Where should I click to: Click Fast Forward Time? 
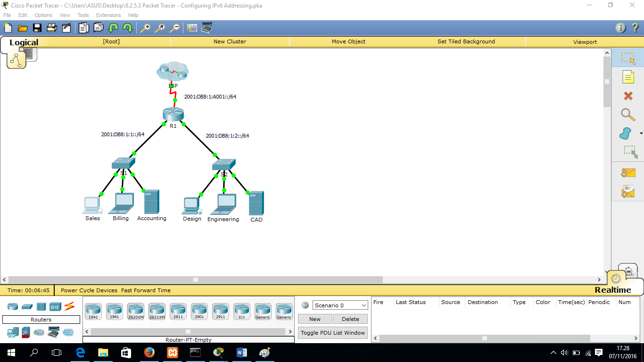pos(146,290)
